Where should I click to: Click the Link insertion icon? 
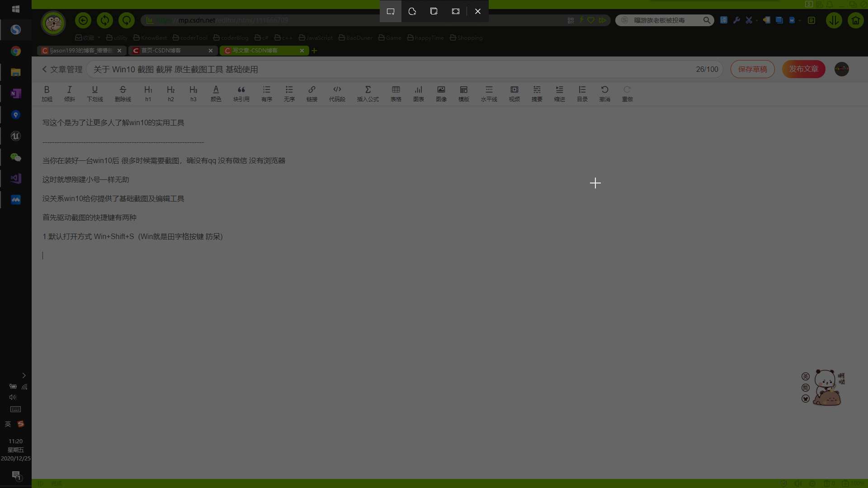(311, 93)
